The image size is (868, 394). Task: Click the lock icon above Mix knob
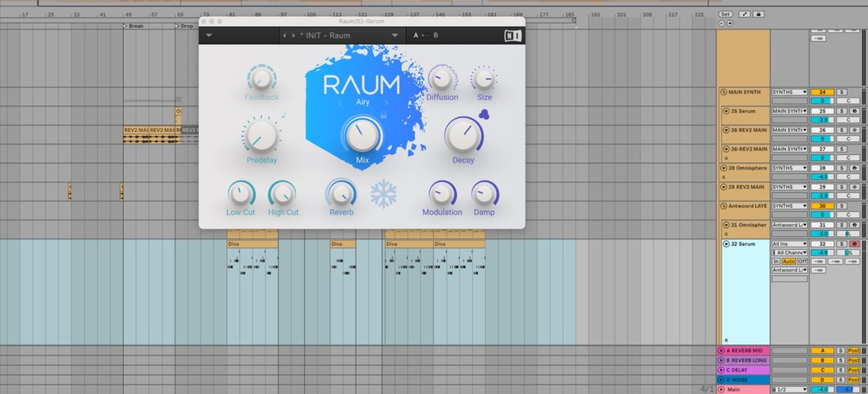pyautogui.click(x=383, y=115)
